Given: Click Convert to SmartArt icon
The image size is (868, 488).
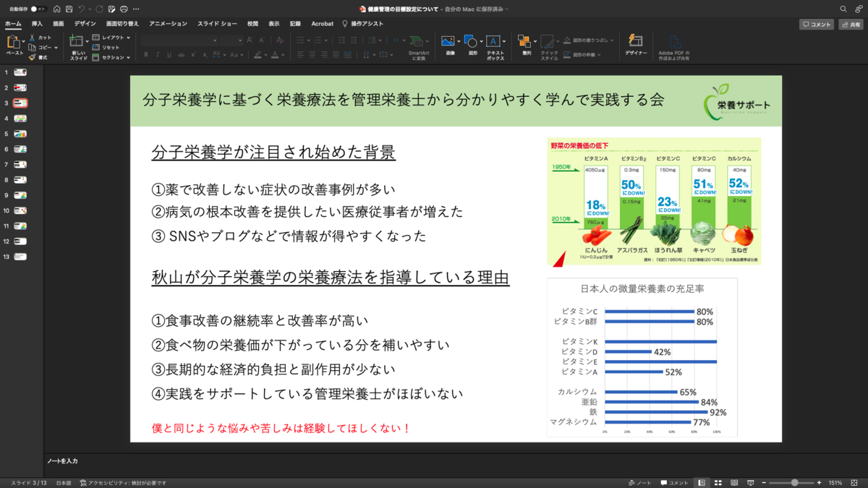Looking at the screenshot, I should click(418, 47).
